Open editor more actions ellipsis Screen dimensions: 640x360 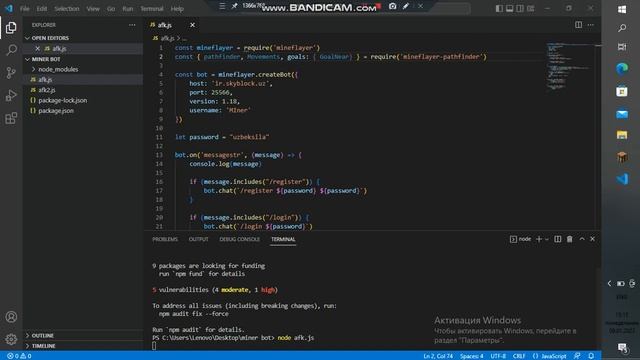click(x=591, y=25)
